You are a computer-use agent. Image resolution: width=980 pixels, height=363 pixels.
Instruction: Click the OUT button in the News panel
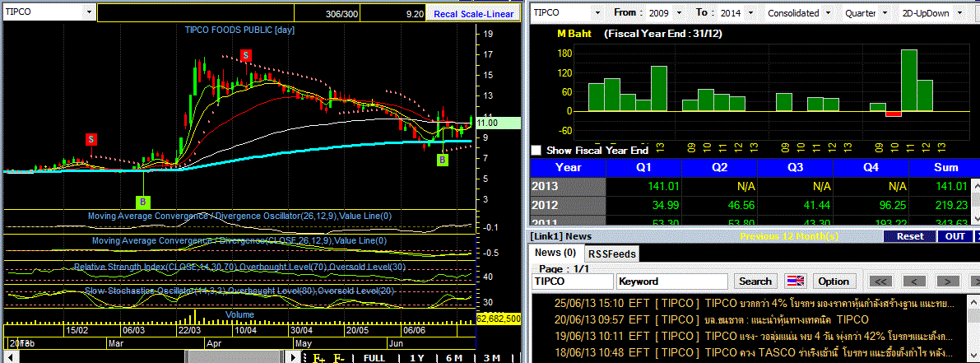tap(955, 236)
